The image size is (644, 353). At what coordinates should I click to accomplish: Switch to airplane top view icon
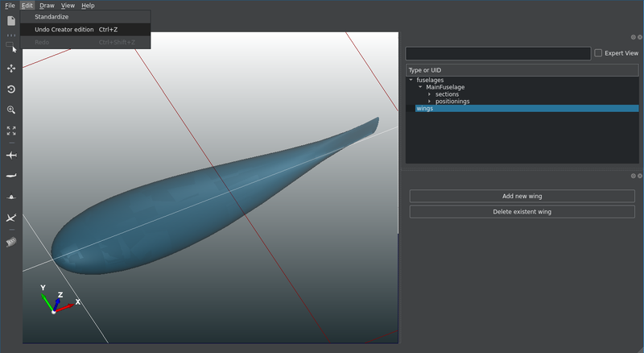(x=11, y=155)
